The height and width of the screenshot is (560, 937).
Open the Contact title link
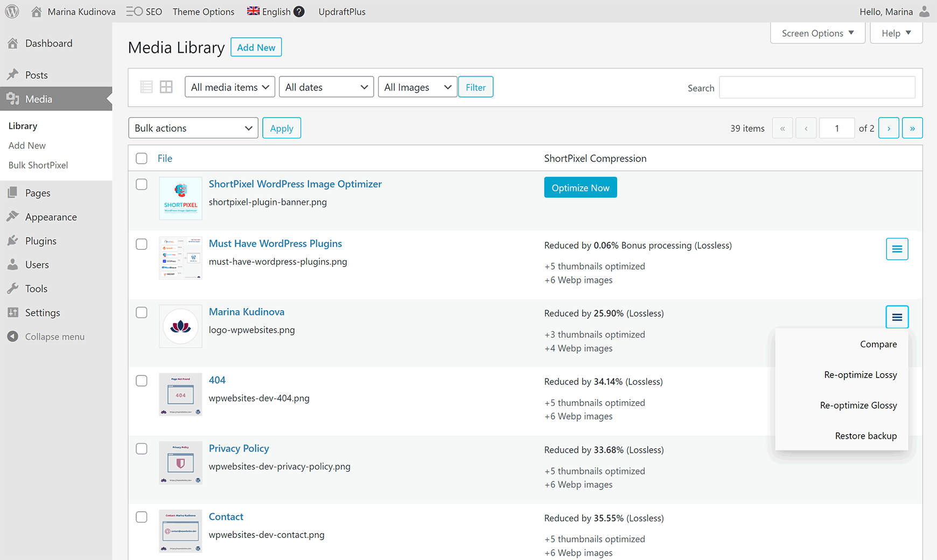click(226, 516)
